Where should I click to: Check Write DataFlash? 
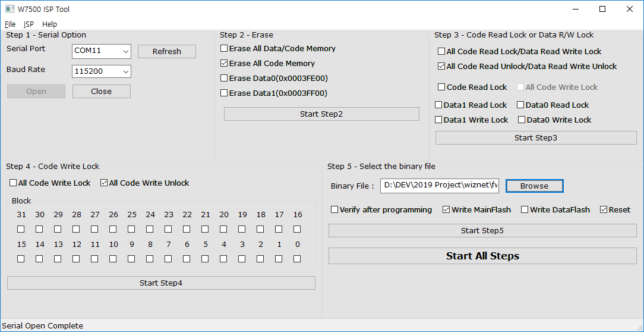[525, 210]
